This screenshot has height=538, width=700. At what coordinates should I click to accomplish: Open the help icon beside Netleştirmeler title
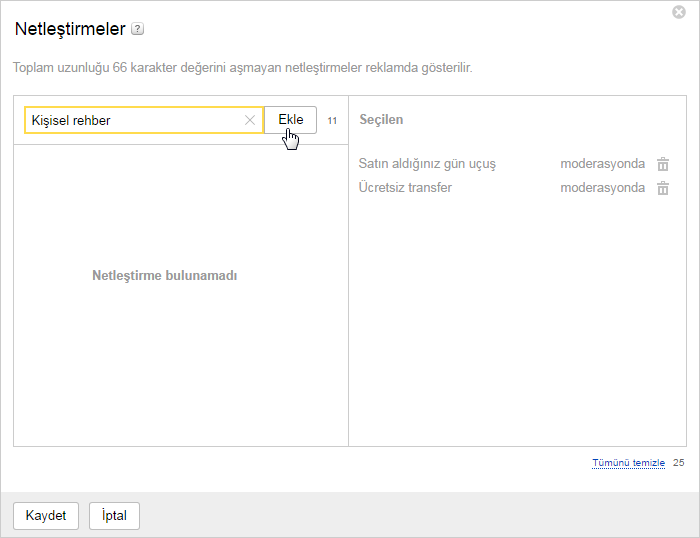tap(138, 29)
